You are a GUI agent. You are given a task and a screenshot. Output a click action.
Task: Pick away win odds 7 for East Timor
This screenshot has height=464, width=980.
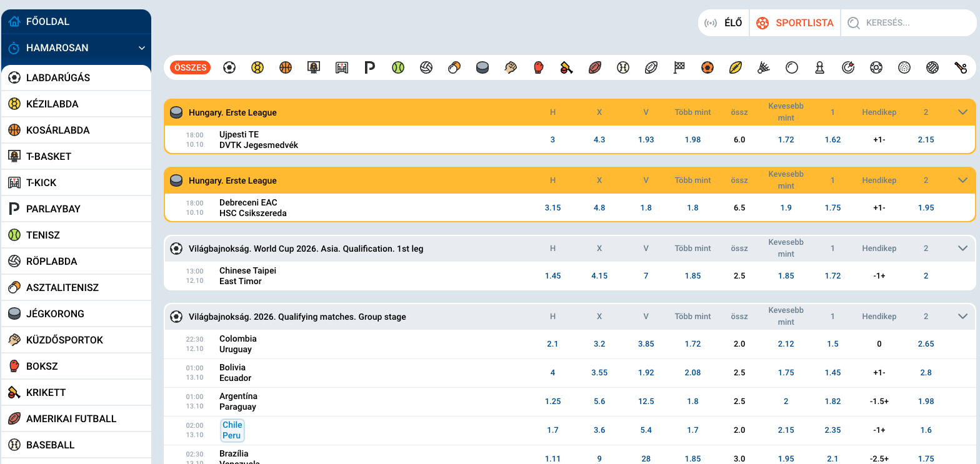(646, 276)
